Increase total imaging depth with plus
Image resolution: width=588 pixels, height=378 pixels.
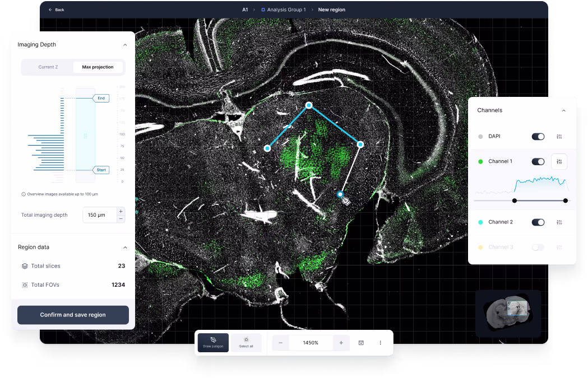(x=121, y=211)
